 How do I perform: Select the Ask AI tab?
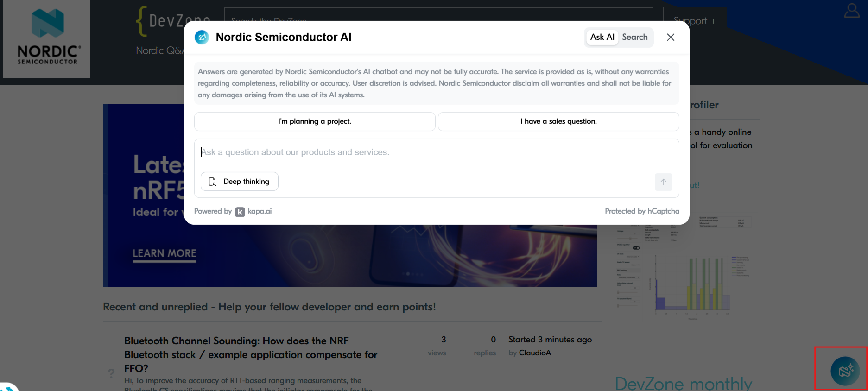(x=602, y=37)
